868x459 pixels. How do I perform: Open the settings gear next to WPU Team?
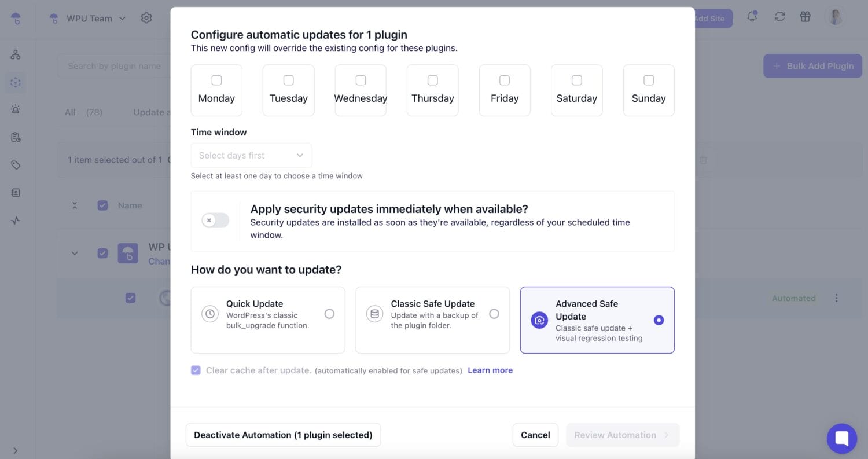pos(146,18)
